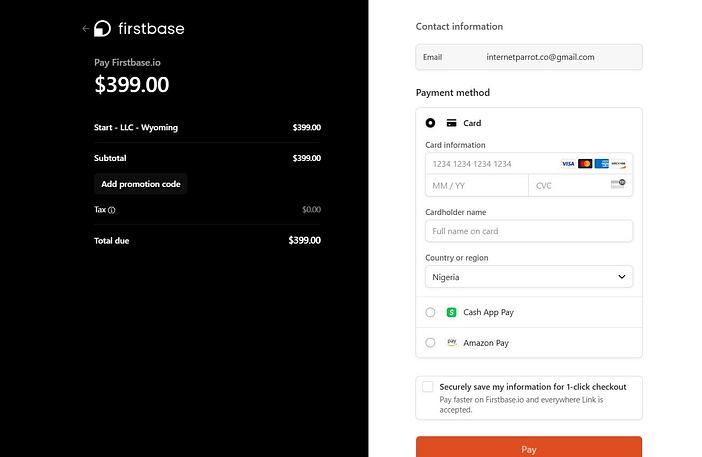Click the orange Pay button
702x457 pixels.
(x=529, y=448)
